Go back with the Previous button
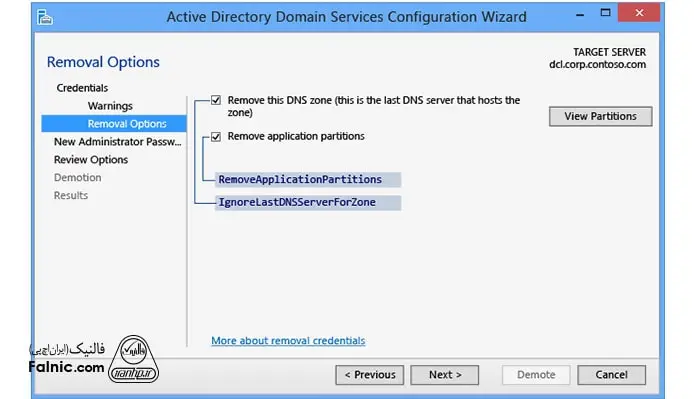 pyautogui.click(x=370, y=375)
